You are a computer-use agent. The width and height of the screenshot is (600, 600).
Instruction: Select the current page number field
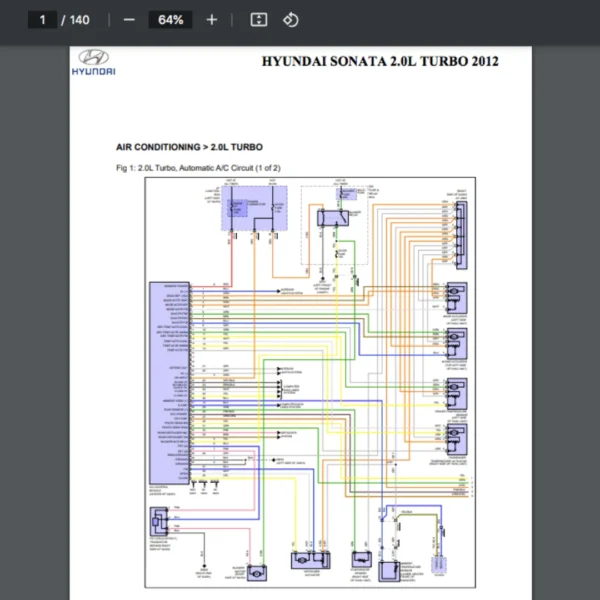(x=42, y=20)
